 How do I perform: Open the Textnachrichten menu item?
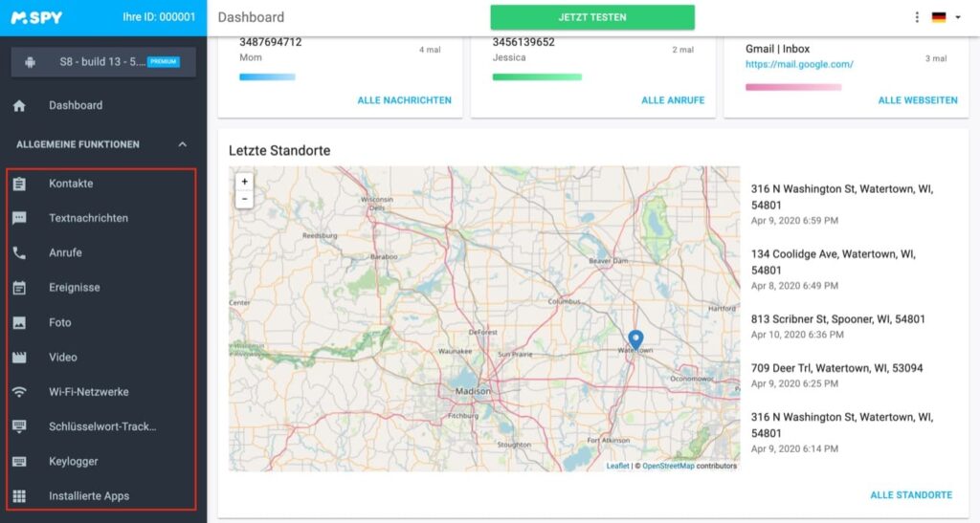click(x=89, y=218)
